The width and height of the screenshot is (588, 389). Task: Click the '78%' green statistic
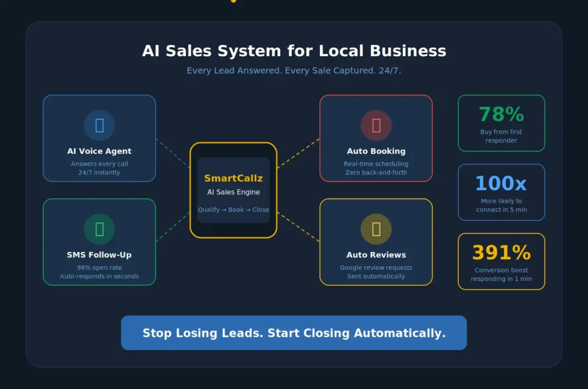[x=501, y=114]
